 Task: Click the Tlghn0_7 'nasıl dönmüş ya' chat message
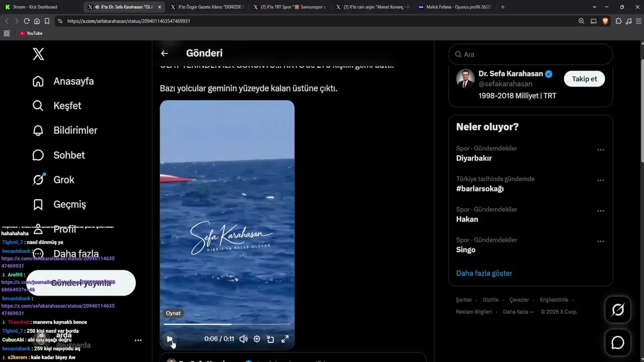(x=33, y=242)
